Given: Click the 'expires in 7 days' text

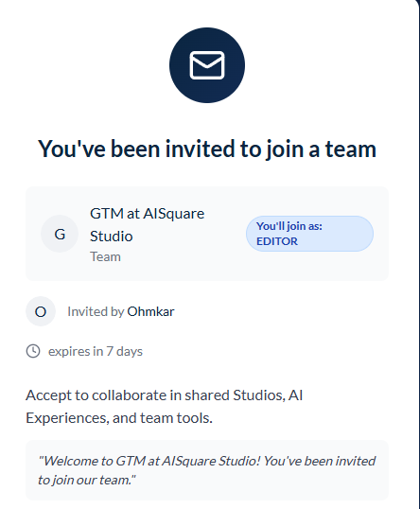Looking at the screenshot, I should pos(96,352).
